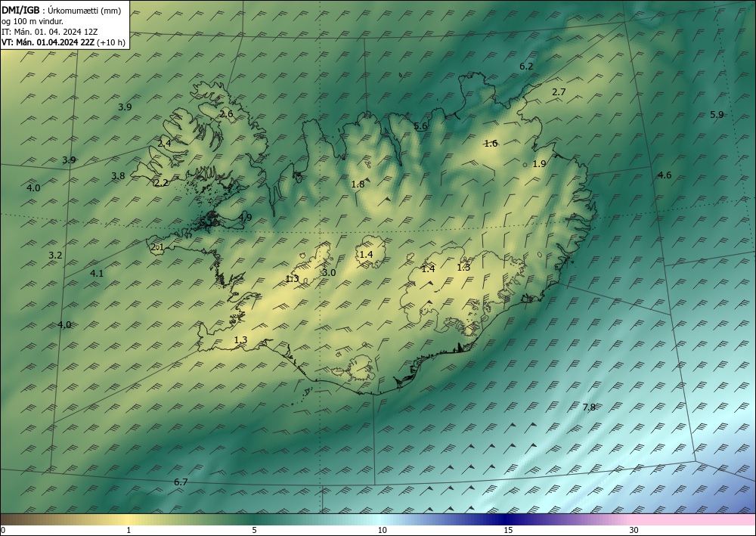Select the 2.1 value label
Screen dimensions: 756x536
(158, 247)
